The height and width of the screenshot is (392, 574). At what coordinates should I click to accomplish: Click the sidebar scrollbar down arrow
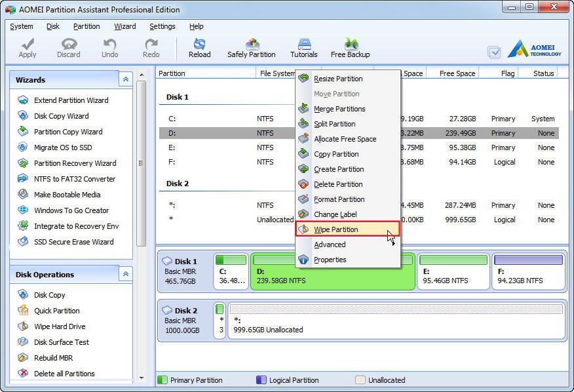coord(142,378)
